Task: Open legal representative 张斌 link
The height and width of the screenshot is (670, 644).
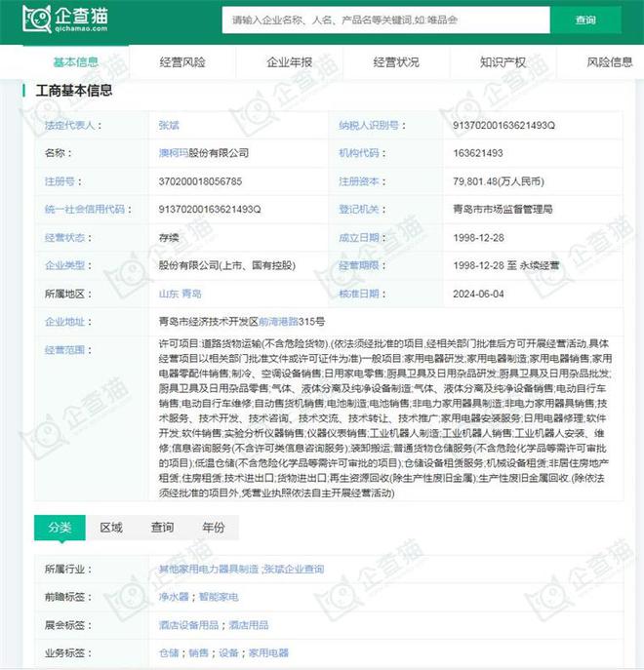Action: [169, 125]
